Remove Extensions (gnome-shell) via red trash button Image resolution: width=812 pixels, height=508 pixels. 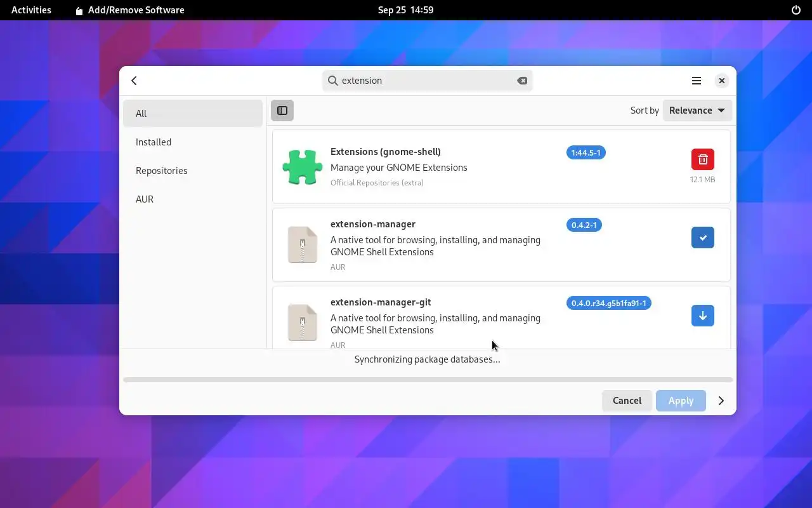[x=703, y=159]
